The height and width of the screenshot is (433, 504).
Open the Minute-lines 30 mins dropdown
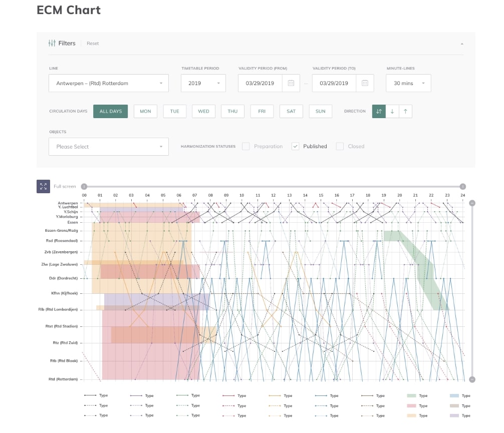point(408,83)
